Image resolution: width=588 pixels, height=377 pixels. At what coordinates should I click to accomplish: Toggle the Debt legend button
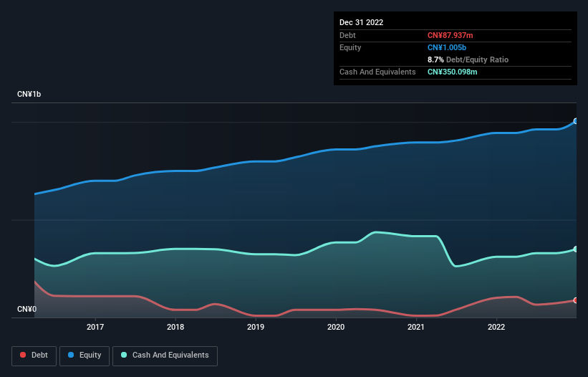pos(34,355)
